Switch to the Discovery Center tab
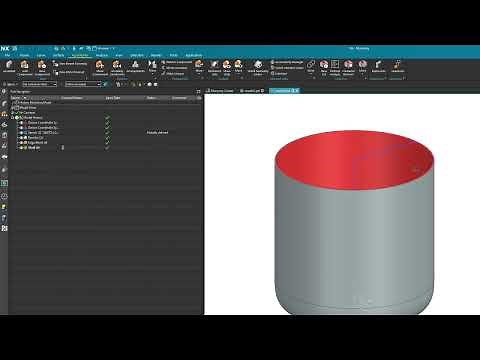The image size is (480, 360). click(x=220, y=91)
